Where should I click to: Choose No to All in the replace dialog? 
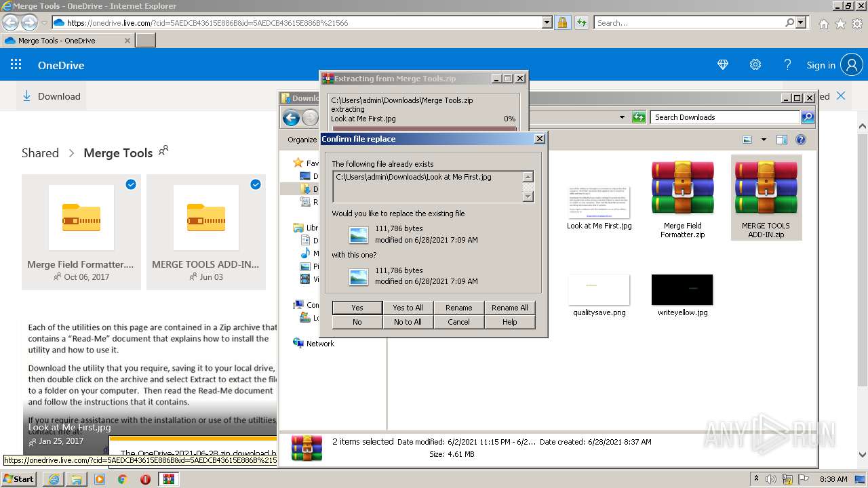coord(408,322)
